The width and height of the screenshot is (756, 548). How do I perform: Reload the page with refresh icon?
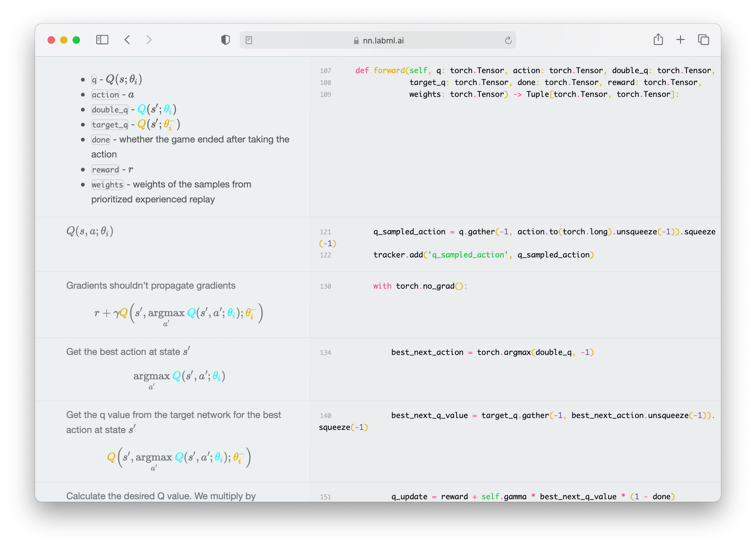pyautogui.click(x=508, y=40)
